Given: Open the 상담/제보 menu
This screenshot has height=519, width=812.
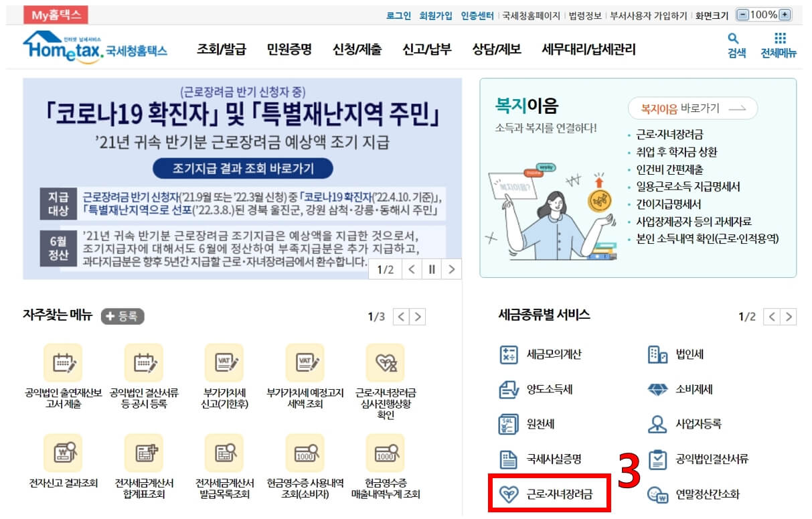Looking at the screenshot, I should tap(497, 49).
